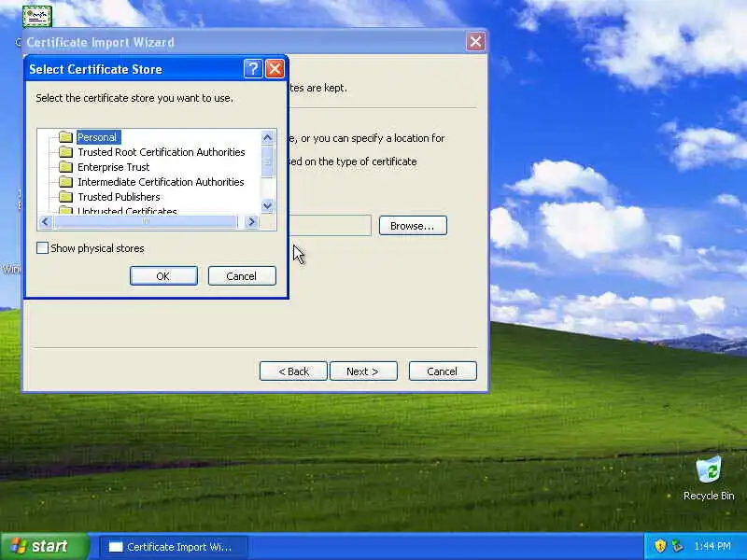
Task: Cancel the Certificate Import Wizard
Action: click(x=443, y=371)
